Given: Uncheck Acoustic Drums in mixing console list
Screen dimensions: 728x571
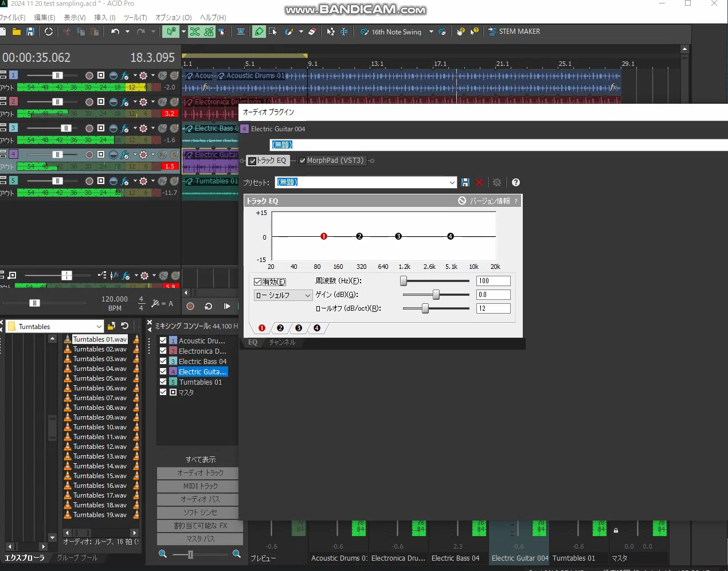Looking at the screenshot, I should [x=163, y=341].
